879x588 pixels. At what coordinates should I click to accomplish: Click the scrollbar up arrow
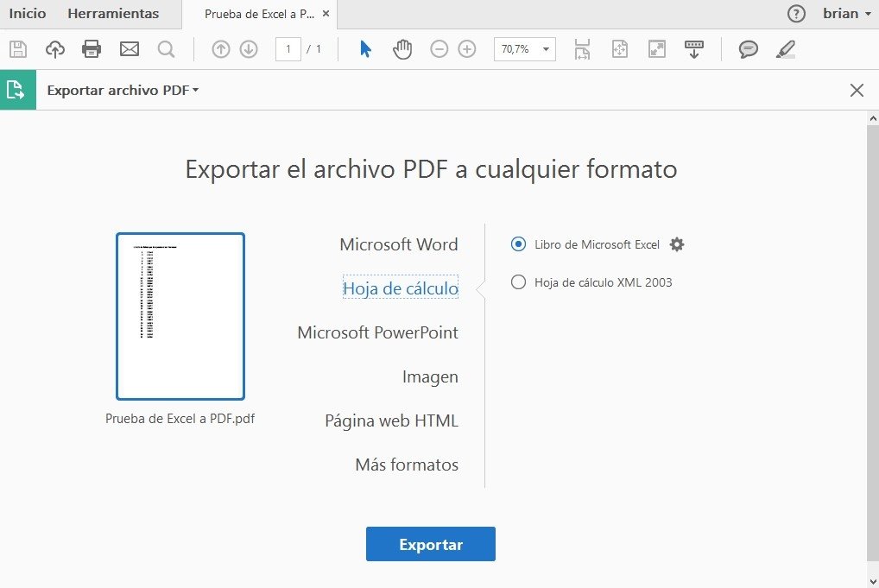coord(873,118)
